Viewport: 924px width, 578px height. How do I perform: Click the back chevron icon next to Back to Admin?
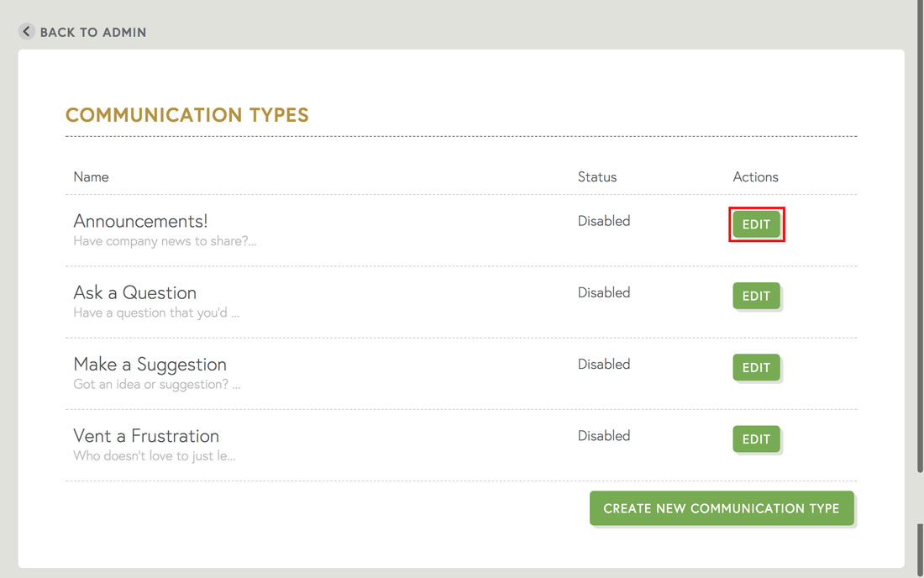point(26,31)
